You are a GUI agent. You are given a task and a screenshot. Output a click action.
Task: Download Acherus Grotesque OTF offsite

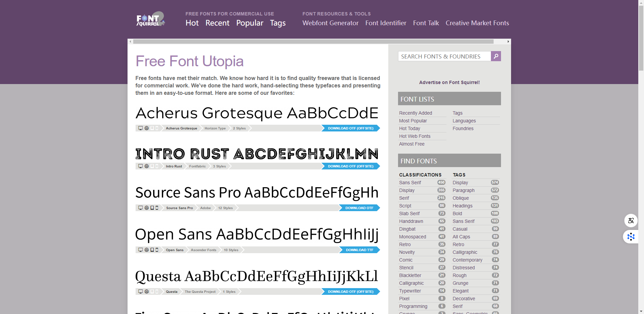pos(351,128)
